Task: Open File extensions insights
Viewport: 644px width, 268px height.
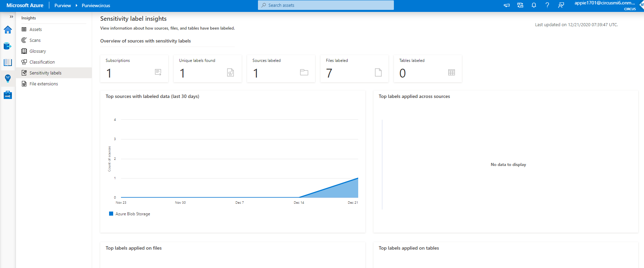Action: pos(43,84)
